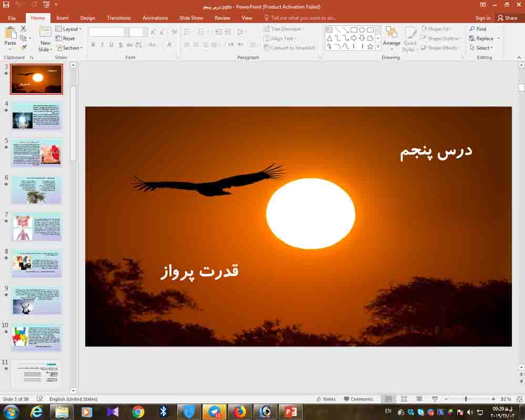Viewport: 525px width, 420px height.
Task: Select slide 5 thumbnail
Action: [36, 153]
